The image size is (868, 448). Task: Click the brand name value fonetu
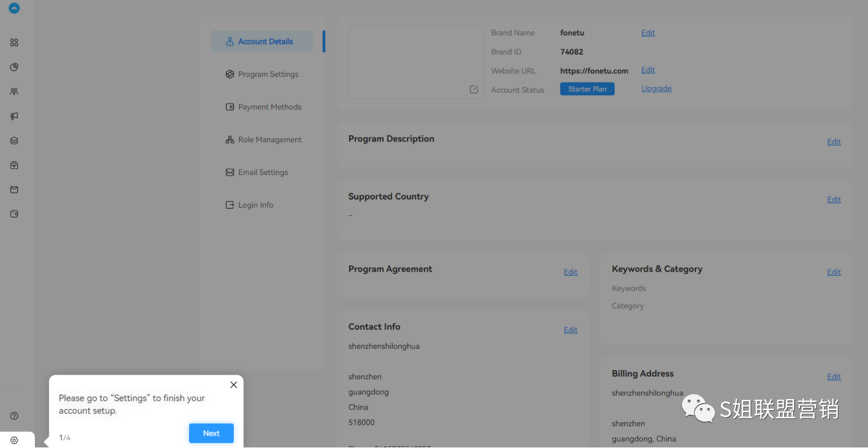tap(571, 33)
